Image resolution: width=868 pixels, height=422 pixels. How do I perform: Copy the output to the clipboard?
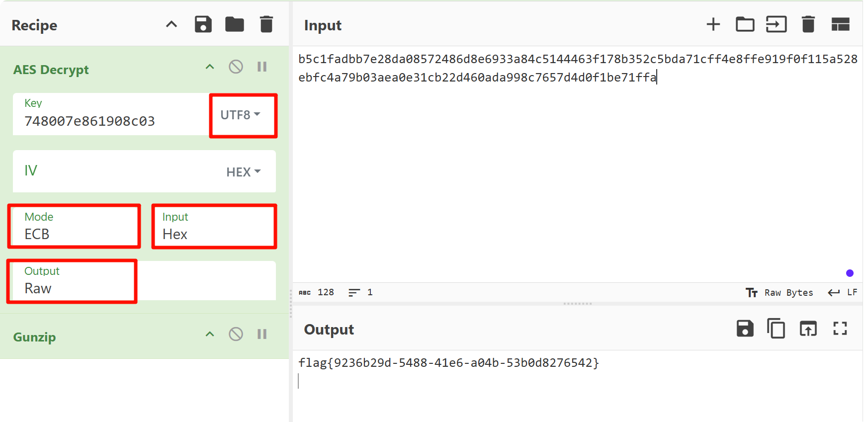point(776,329)
